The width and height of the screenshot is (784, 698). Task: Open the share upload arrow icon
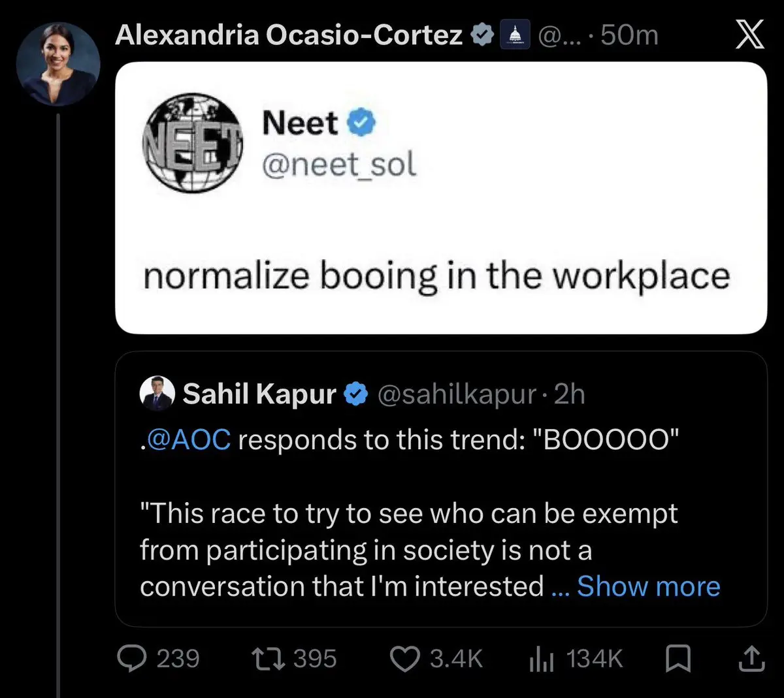[x=751, y=658]
